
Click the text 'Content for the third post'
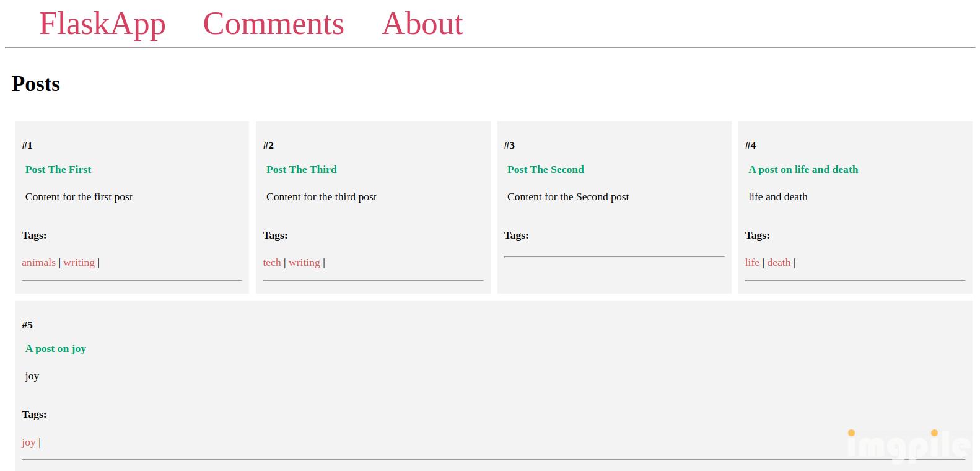pyautogui.click(x=322, y=196)
